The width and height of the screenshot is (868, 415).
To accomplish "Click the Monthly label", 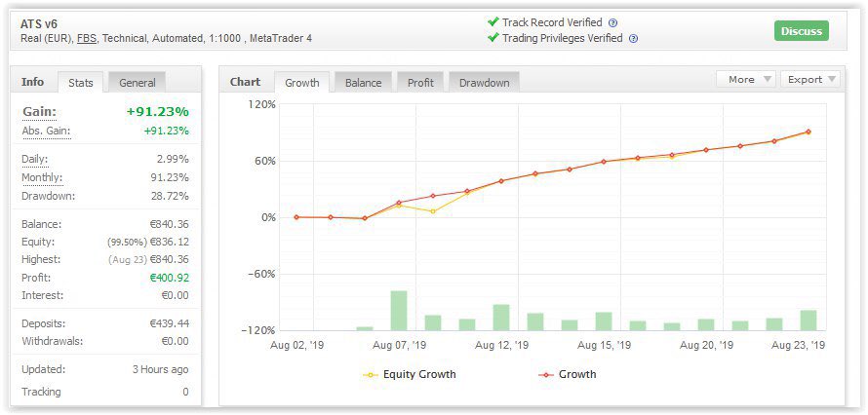I will point(42,178).
